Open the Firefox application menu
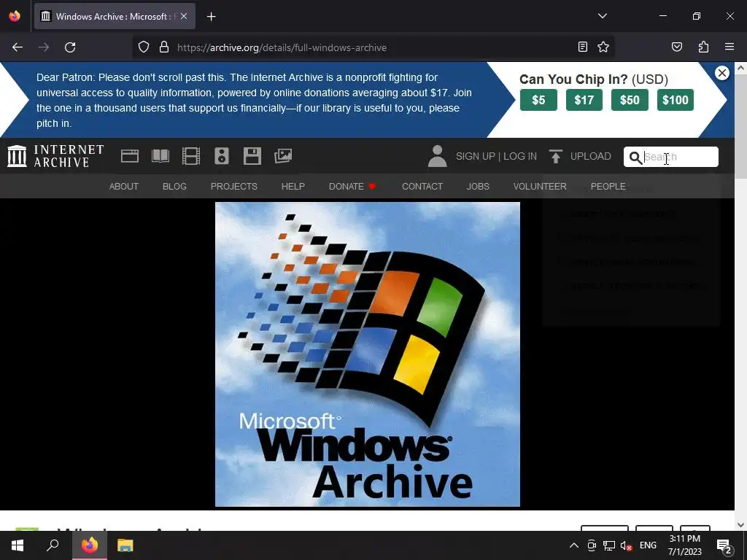The image size is (747, 560). [729, 47]
